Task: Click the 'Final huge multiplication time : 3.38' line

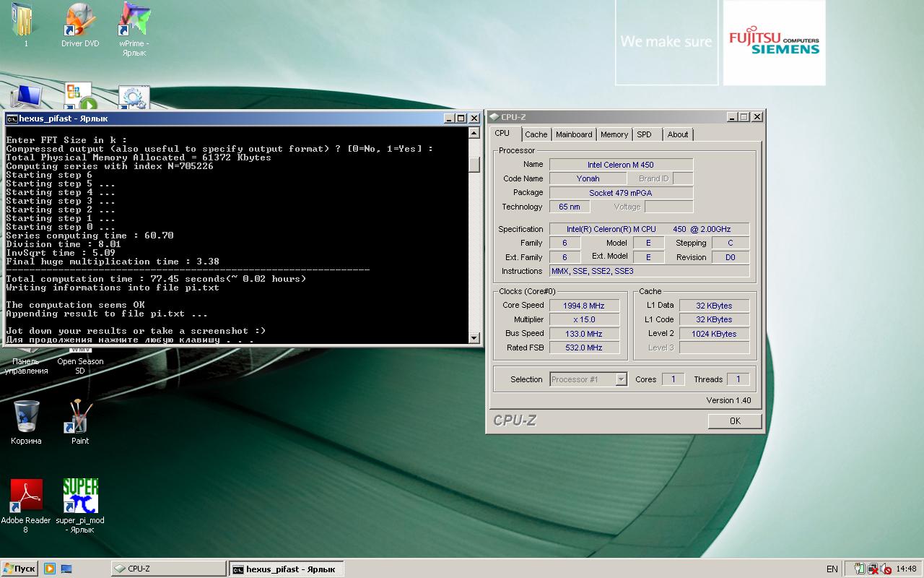Action: (113, 262)
